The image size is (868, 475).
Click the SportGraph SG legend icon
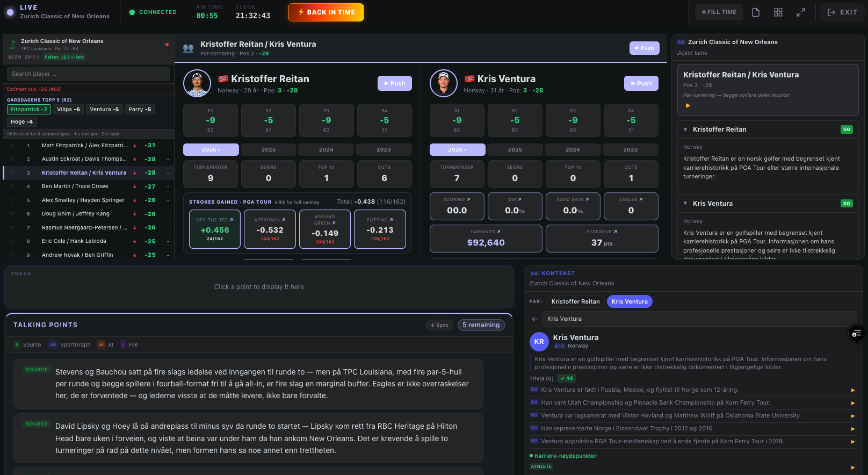(x=53, y=345)
